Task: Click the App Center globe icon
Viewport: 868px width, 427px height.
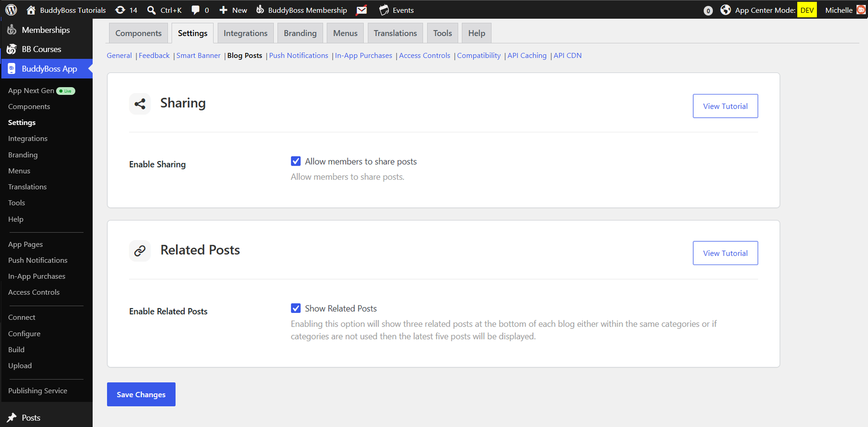Action: (726, 10)
